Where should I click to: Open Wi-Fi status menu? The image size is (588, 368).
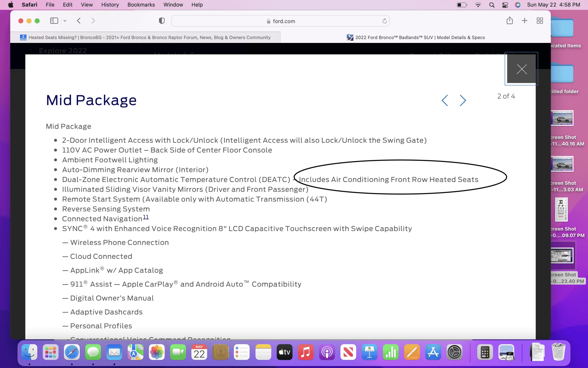pos(478,5)
